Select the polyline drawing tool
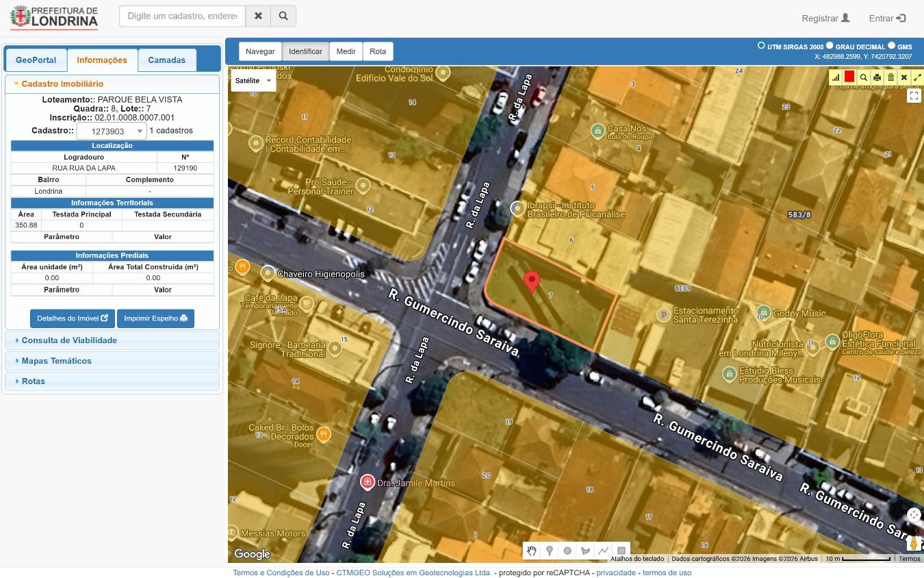Screen dimensions: 924x578 pyautogui.click(x=603, y=551)
